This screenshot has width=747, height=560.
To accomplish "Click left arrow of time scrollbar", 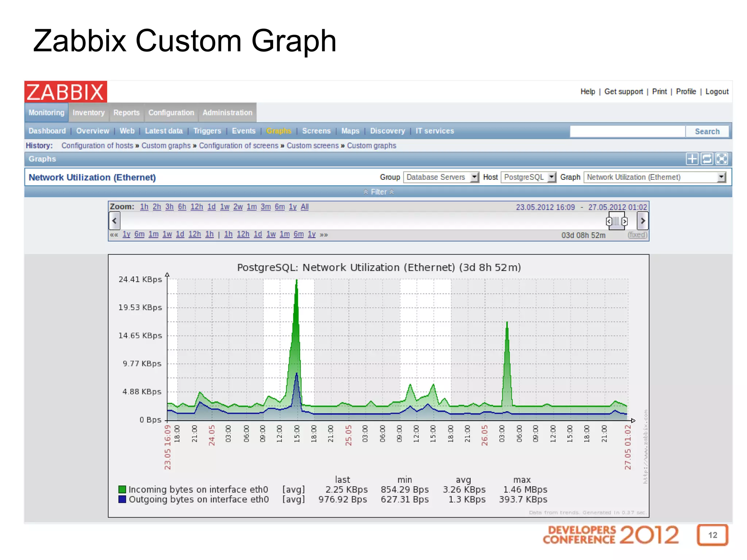I will tap(115, 221).
